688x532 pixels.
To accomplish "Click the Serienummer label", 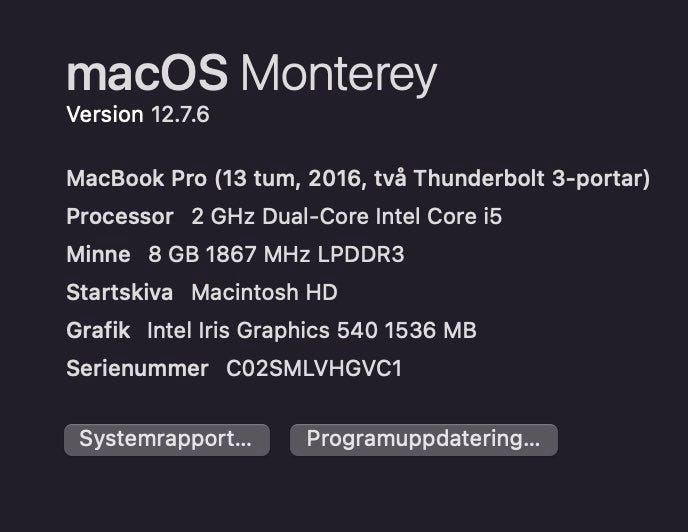I will 137,368.
